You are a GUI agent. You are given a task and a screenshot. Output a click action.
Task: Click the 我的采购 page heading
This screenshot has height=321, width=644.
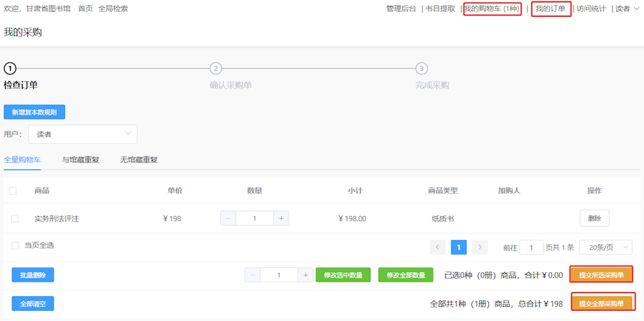pos(23,32)
